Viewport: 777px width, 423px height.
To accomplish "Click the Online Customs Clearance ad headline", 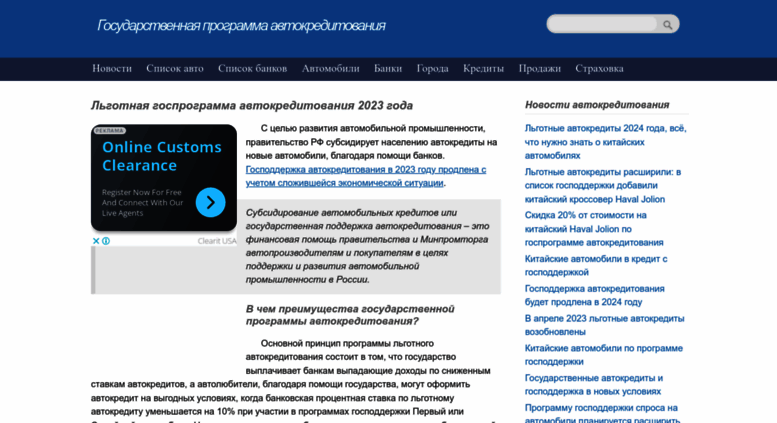I will pos(162,156).
